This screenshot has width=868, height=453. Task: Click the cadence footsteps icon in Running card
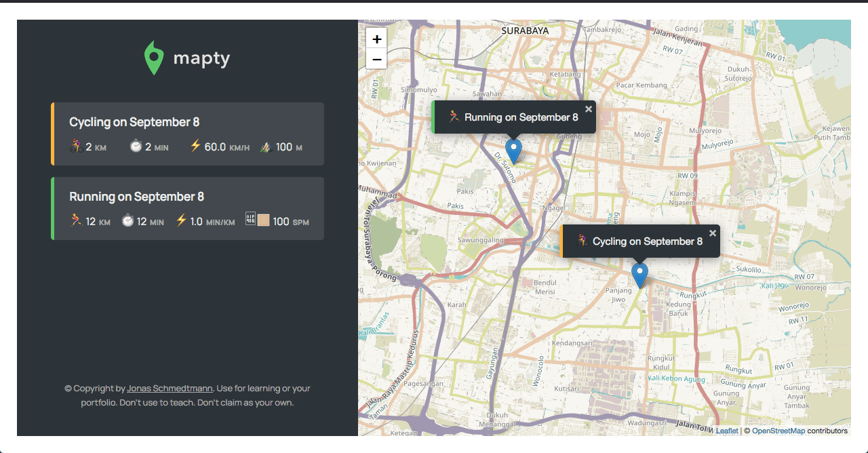(257, 220)
